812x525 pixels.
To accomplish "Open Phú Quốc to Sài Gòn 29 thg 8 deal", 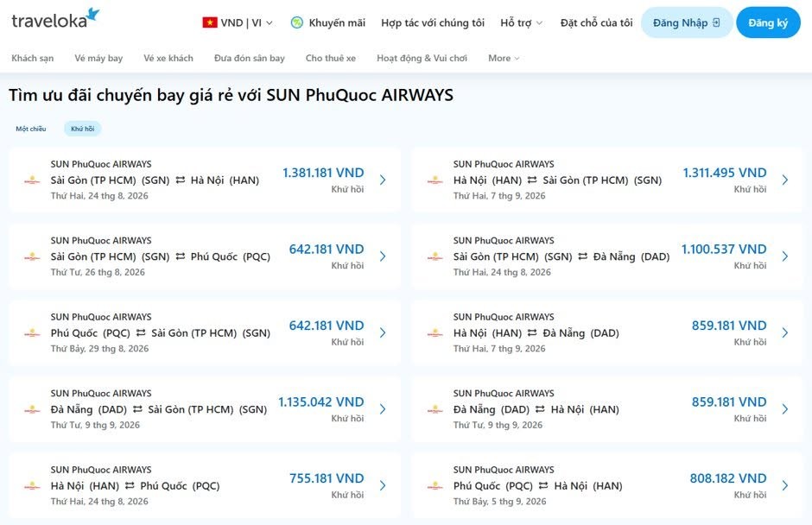I will [205, 333].
